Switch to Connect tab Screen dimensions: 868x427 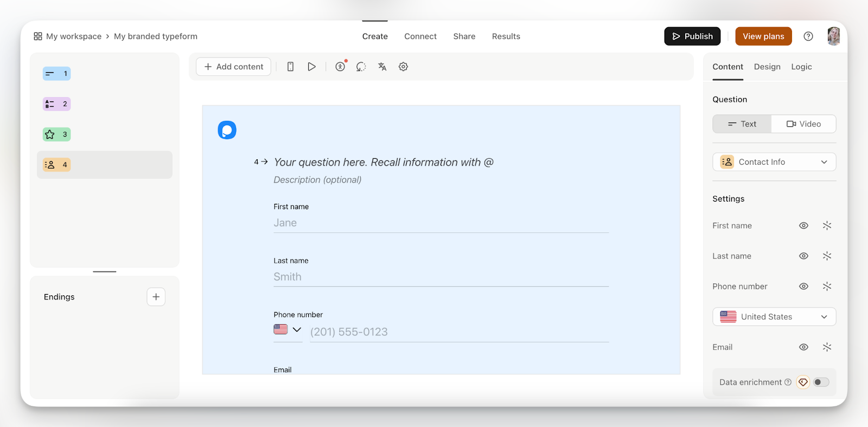pyautogui.click(x=420, y=36)
